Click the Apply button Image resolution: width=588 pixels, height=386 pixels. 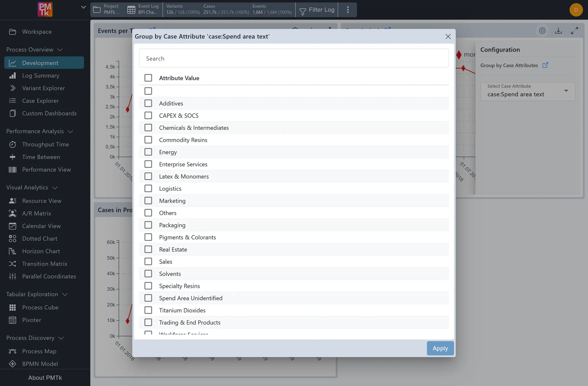click(x=440, y=348)
